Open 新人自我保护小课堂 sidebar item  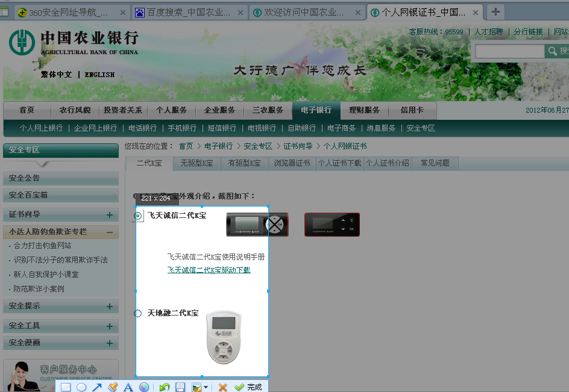[46, 275]
